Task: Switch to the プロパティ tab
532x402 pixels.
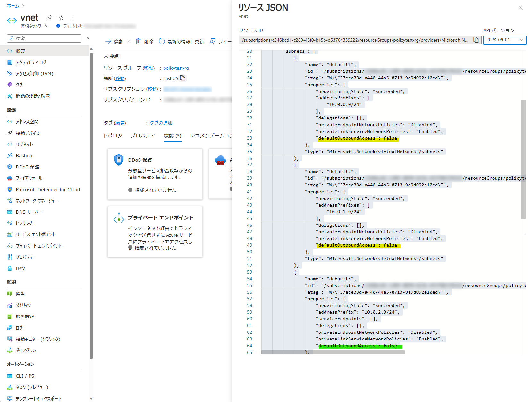Action: (x=142, y=136)
